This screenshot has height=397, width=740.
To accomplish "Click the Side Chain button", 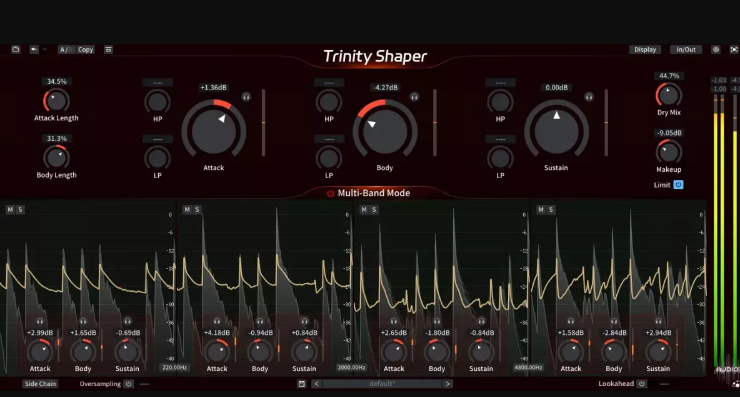I will (x=40, y=384).
